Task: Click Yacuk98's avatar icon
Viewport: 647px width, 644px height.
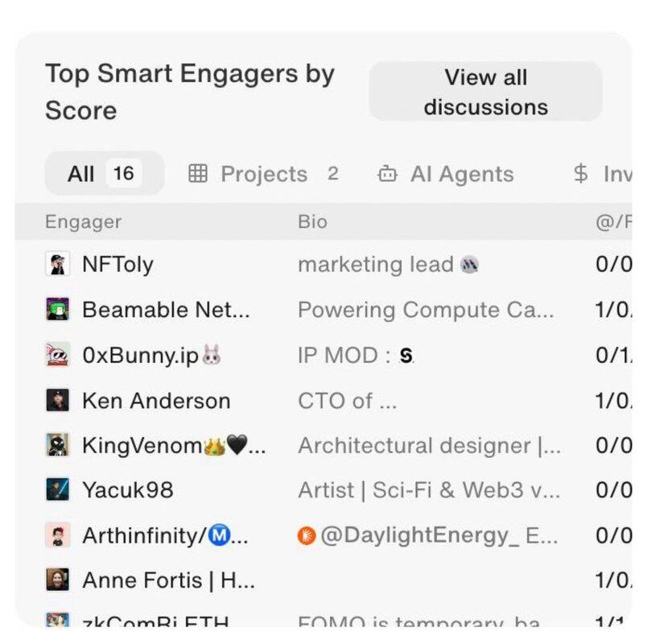Action: [x=57, y=490]
